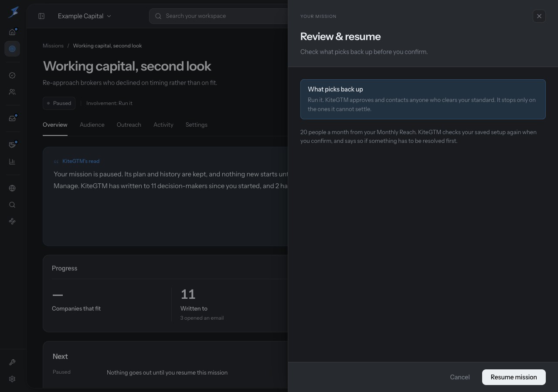
Task: Switch to the Outreach tab
Action: click(x=129, y=125)
